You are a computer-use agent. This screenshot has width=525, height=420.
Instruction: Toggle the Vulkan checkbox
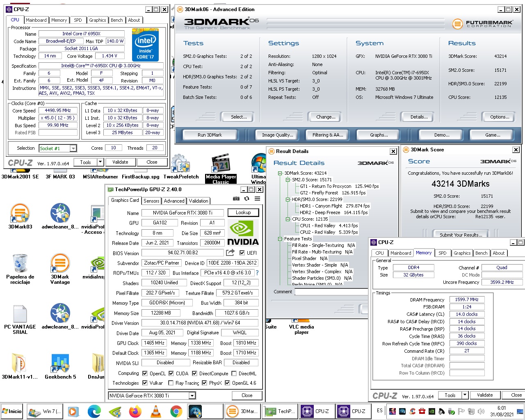[x=145, y=383]
